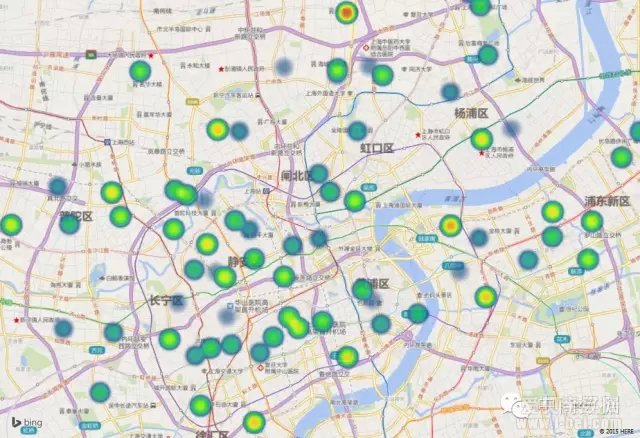Select the red-centered heat spot at map top

pyautogui.click(x=346, y=13)
